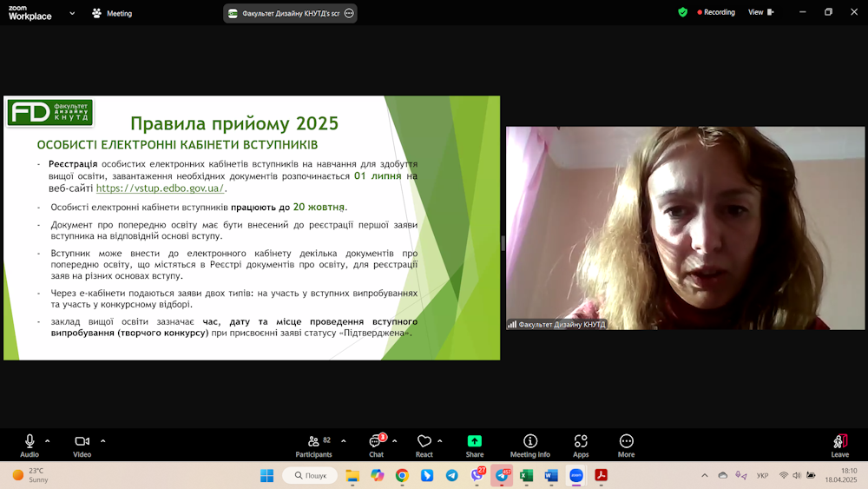Open Viber with 27 notifications
The height and width of the screenshot is (489, 868).
point(477,474)
